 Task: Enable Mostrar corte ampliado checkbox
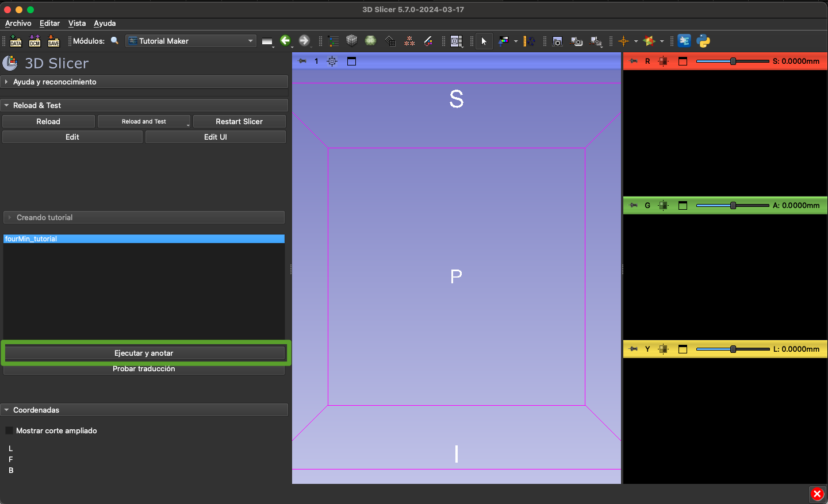[x=9, y=430]
